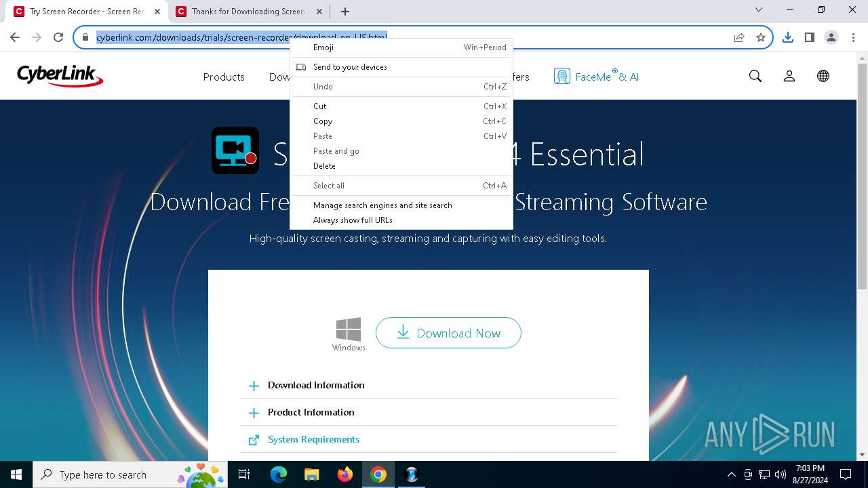Viewport: 868px width, 488px height.
Task: Launch Microsoft Edge from the taskbar
Action: [279, 474]
